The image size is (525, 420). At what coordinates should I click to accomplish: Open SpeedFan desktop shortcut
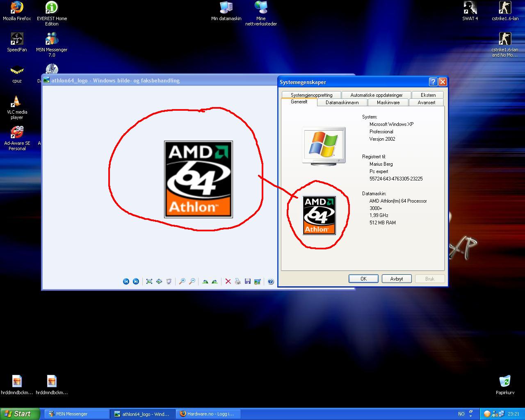(x=17, y=42)
